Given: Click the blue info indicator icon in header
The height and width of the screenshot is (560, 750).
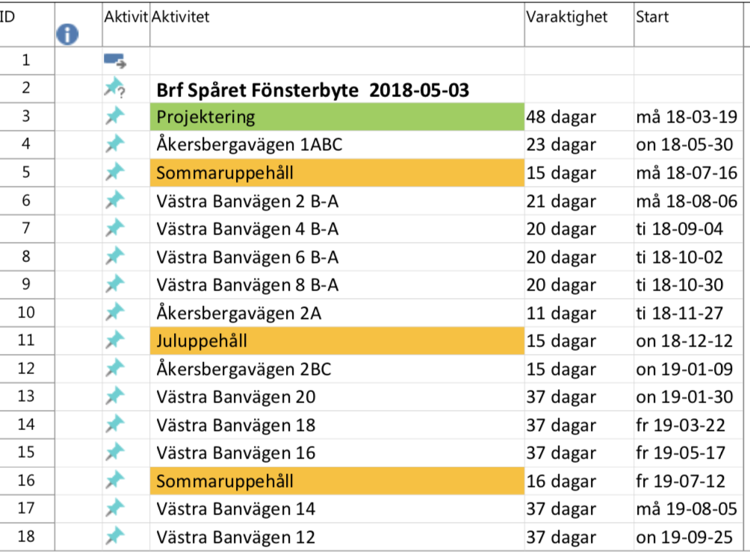Looking at the screenshot, I should click(67, 33).
